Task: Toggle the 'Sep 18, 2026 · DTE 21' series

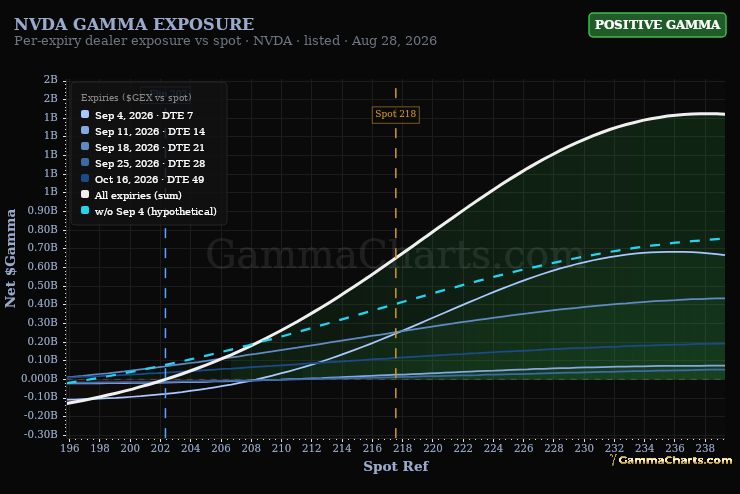Action: 150,148
